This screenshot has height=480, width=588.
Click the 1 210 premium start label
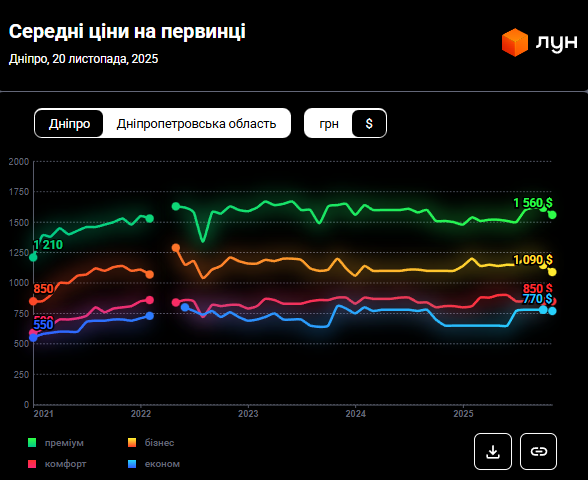click(48, 245)
